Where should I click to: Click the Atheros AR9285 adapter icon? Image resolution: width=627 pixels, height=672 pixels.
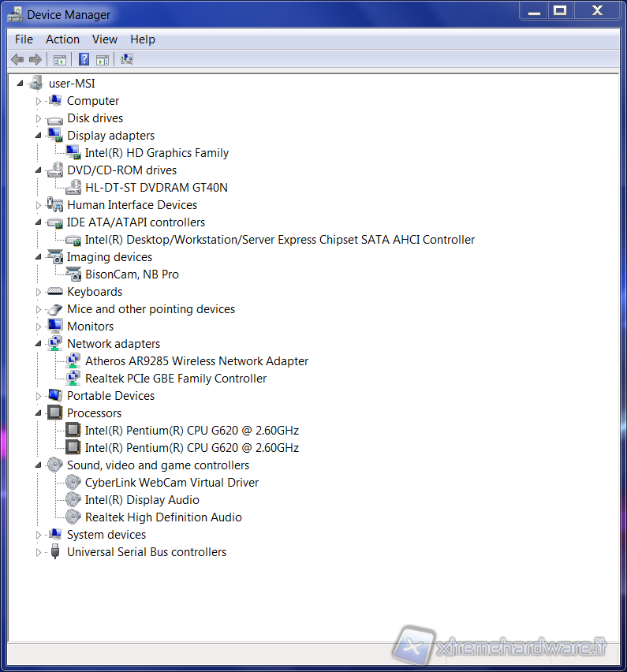tap(73, 361)
